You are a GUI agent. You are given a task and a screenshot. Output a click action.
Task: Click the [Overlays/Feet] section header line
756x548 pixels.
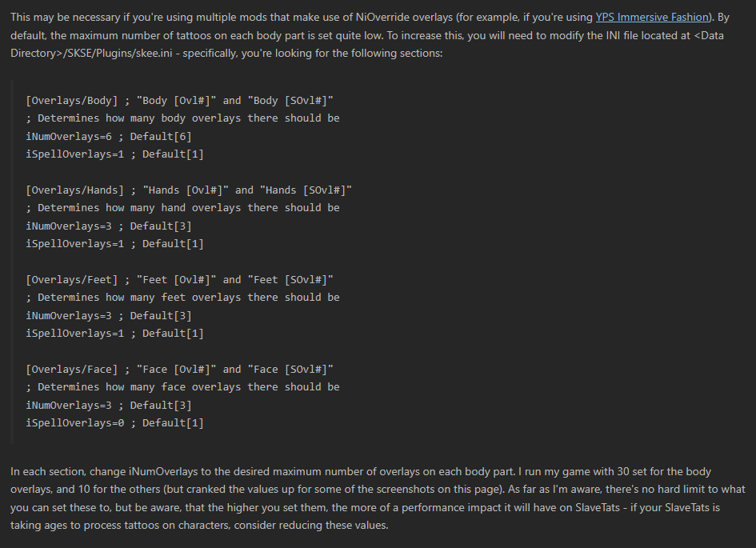pyautogui.click(x=179, y=279)
